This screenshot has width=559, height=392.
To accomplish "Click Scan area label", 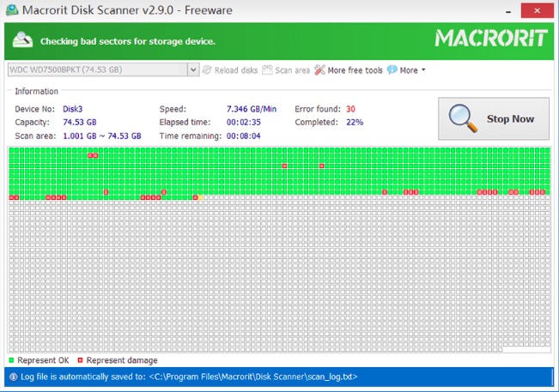I will tap(292, 70).
